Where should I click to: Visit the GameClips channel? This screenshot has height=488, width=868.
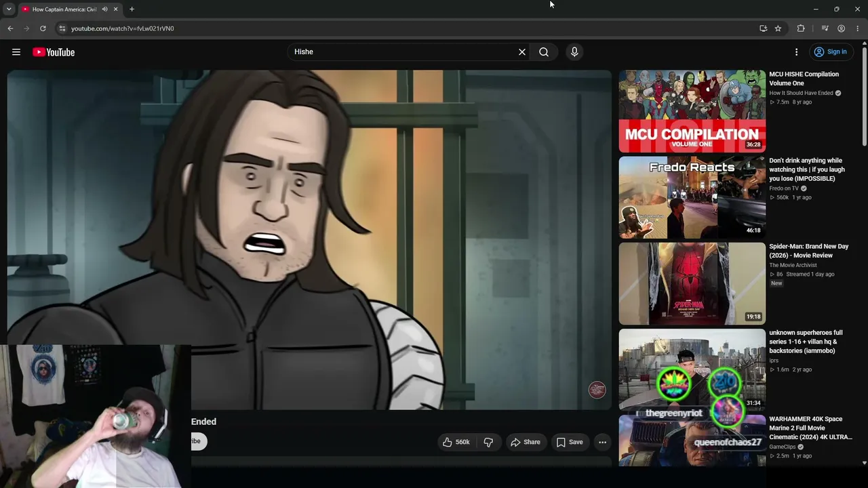pyautogui.click(x=783, y=447)
